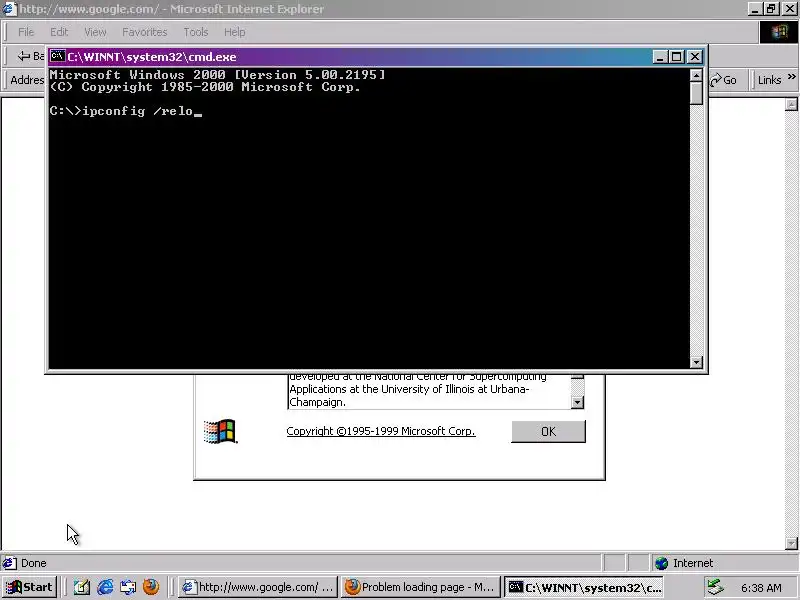Switch to Problem loading page taskbar button

coord(421,587)
